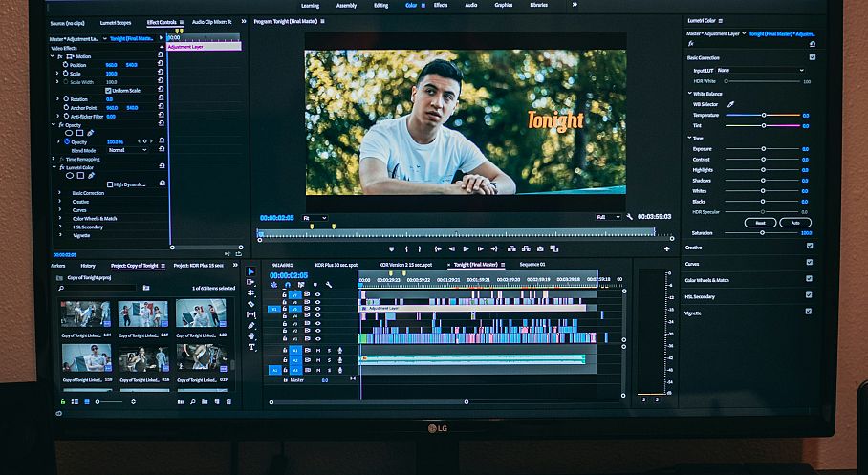Select the Type tool
The image size is (868, 475).
click(251, 347)
